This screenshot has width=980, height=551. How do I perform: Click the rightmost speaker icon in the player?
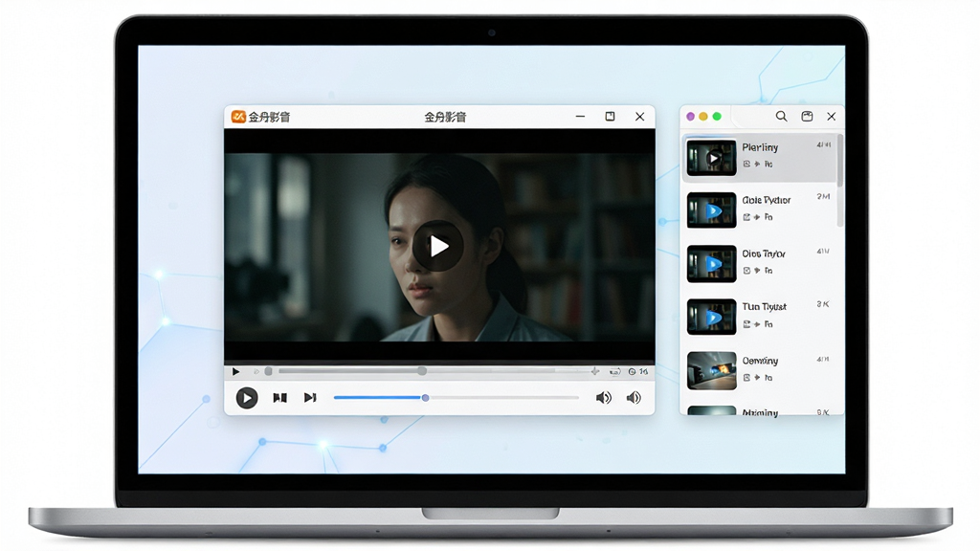tap(634, 398)
